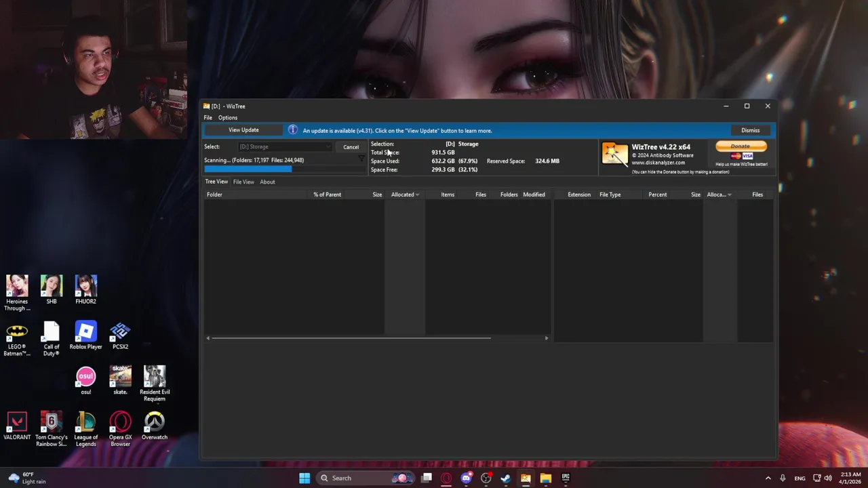Select the League of Legends desktop icon
Screen dimensions: 868x488
(85, 429)
